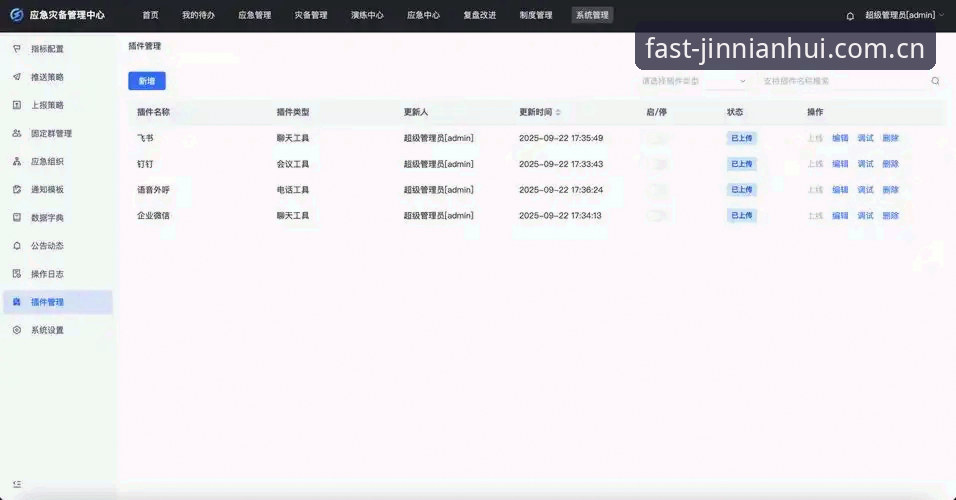956x500 pixels.
Task: Click the 应急灾备管理中心 logo icon
Action: click(x=16, y=15)
